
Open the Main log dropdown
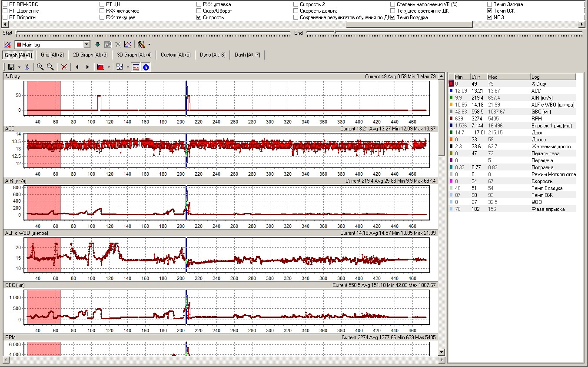[x=86, y=44]
